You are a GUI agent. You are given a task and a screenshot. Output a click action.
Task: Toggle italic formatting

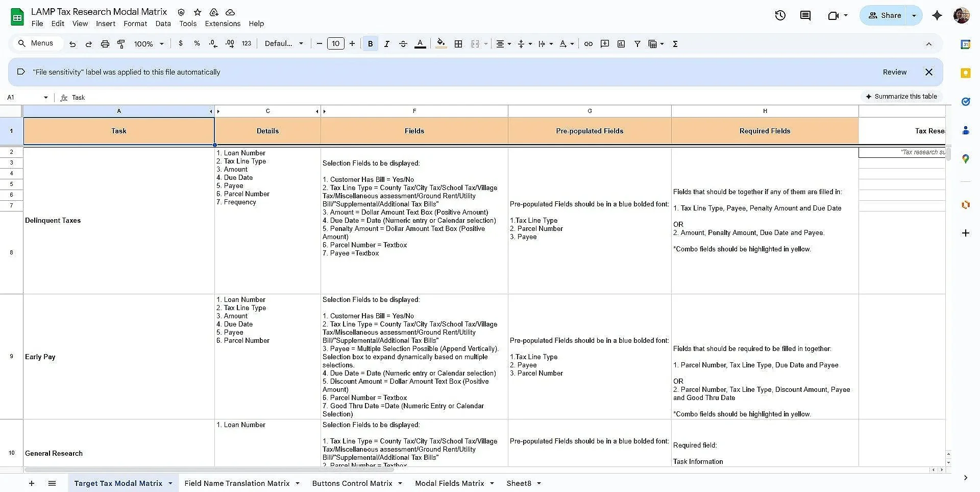tap(387, 44)
